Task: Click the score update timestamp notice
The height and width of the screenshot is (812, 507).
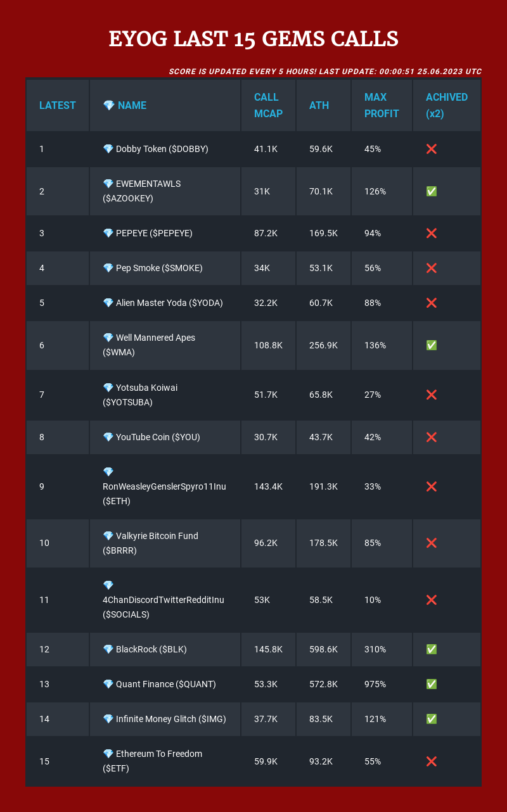Action: [x=325, y=71]
